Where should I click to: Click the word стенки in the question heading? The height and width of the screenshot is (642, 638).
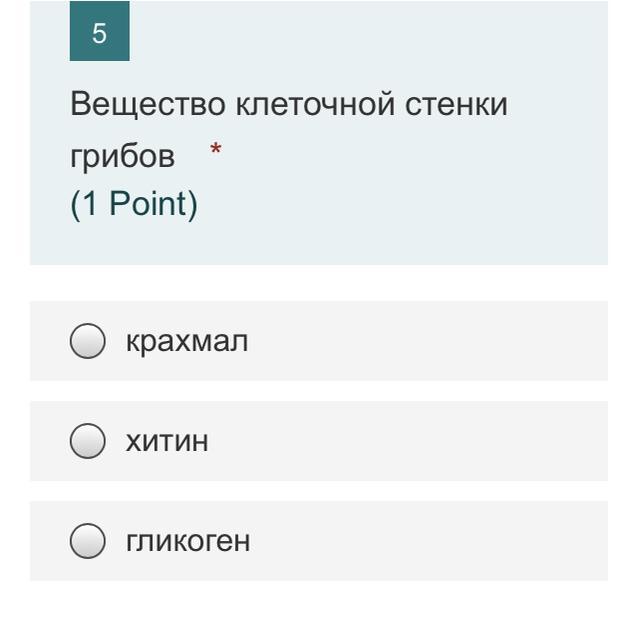tap(456, 104)
